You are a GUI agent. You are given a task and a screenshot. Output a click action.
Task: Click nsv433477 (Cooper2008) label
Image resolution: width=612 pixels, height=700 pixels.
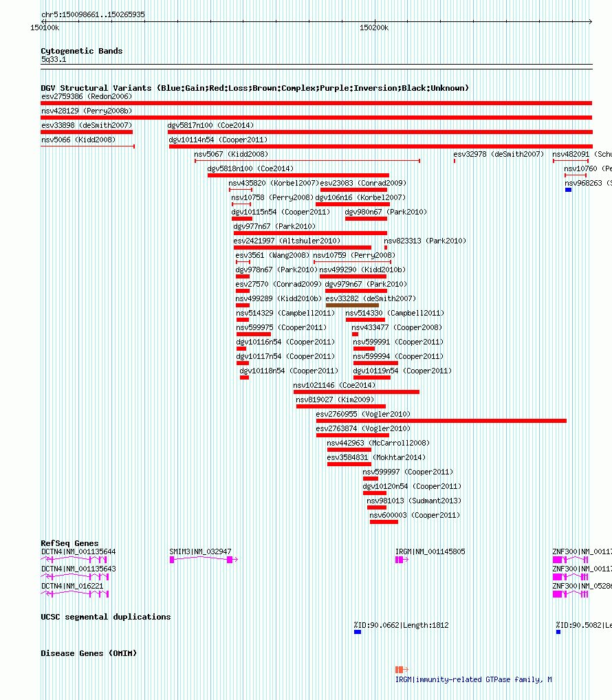pyautogui.click(x=397, y=327)
